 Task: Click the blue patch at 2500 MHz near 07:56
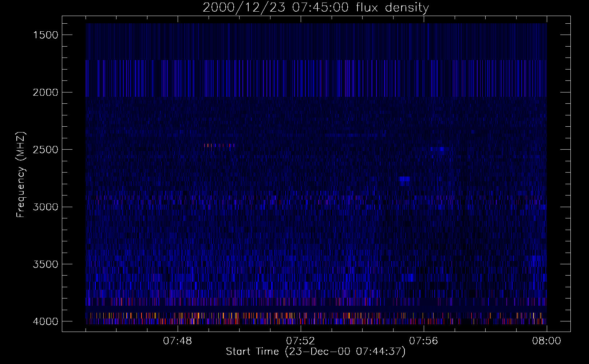click(439, 149)
